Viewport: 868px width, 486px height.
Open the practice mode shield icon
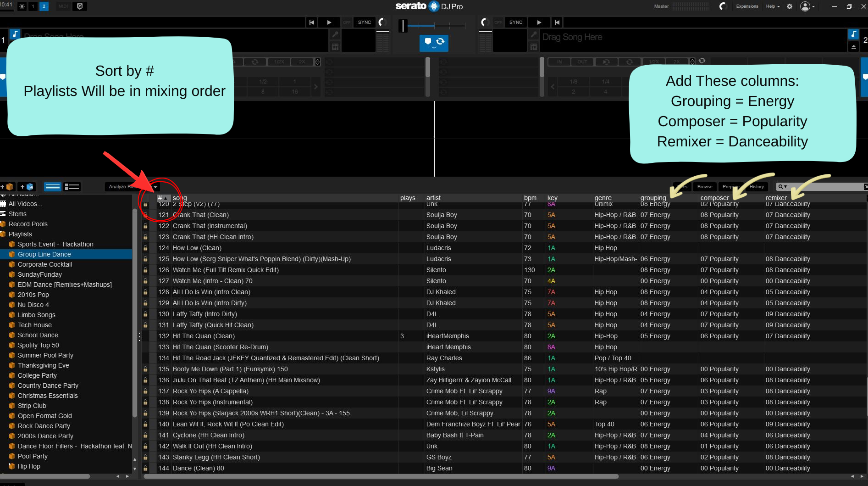[80, 6]
